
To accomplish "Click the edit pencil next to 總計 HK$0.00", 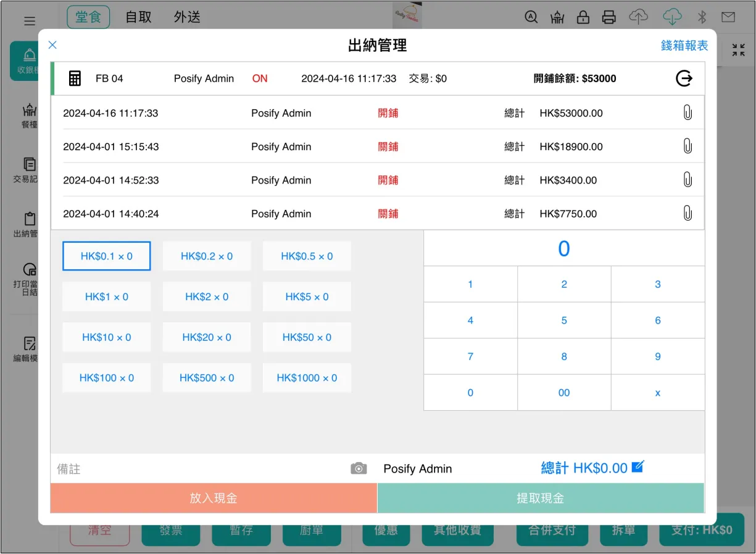I will pos(638,467).
